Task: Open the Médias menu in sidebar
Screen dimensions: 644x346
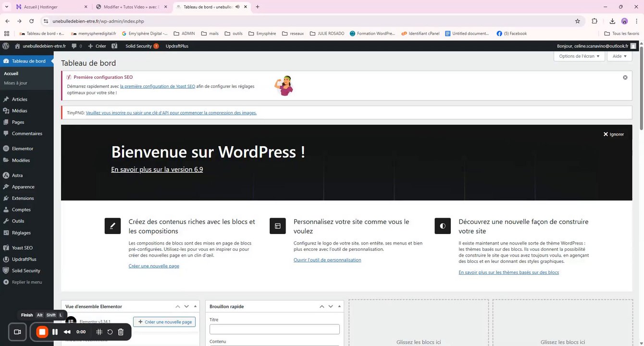Action: coord(27,111)
